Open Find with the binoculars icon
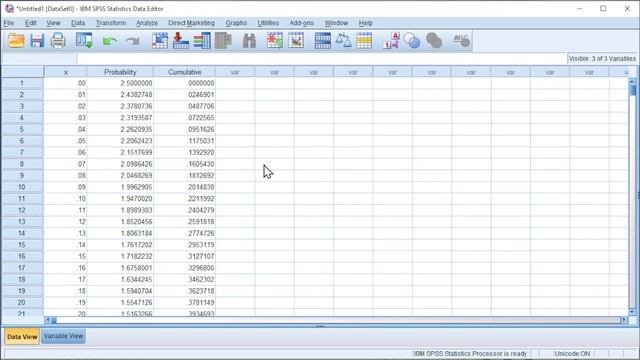Screen dimensions: 640x360 click(249, 41)
